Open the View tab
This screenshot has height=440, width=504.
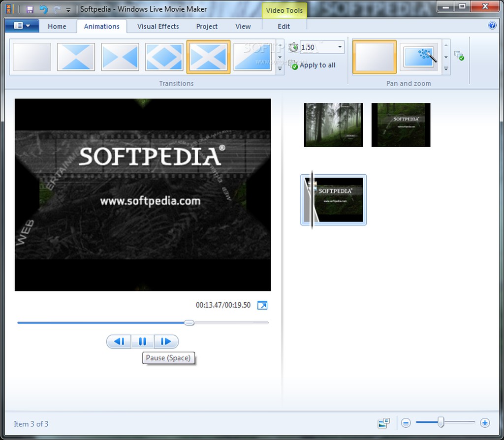click(x=243, y=27)
